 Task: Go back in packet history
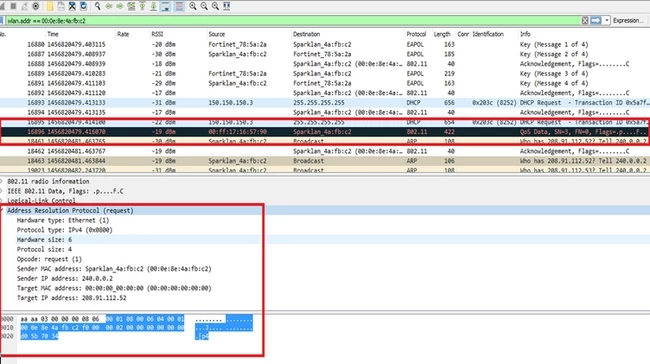pyautogui.click(x=109, y=6)
